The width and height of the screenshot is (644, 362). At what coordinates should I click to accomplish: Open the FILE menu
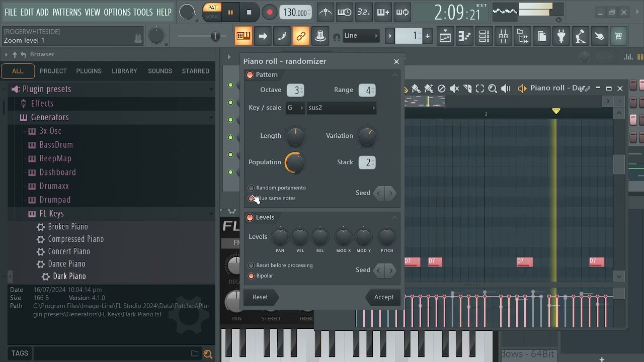tap(11, 12)
